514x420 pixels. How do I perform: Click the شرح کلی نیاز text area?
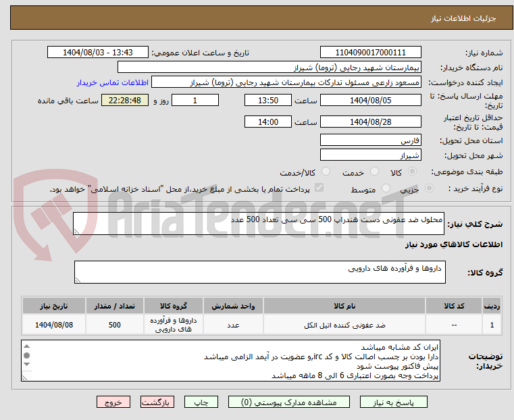(x=259, y=224)
